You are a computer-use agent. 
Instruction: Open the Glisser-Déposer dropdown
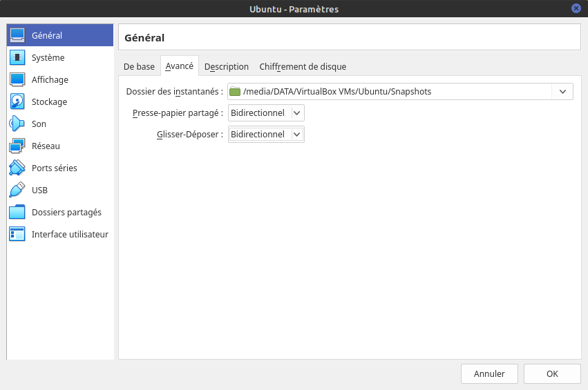pos(266,134)
